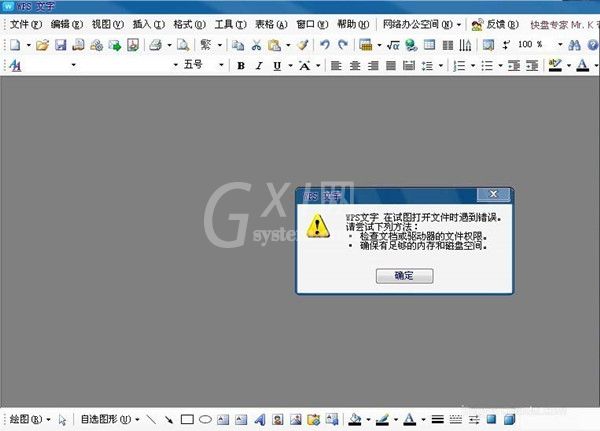Click the text highlight color button

pyautogui.click(x=555, y=66)
